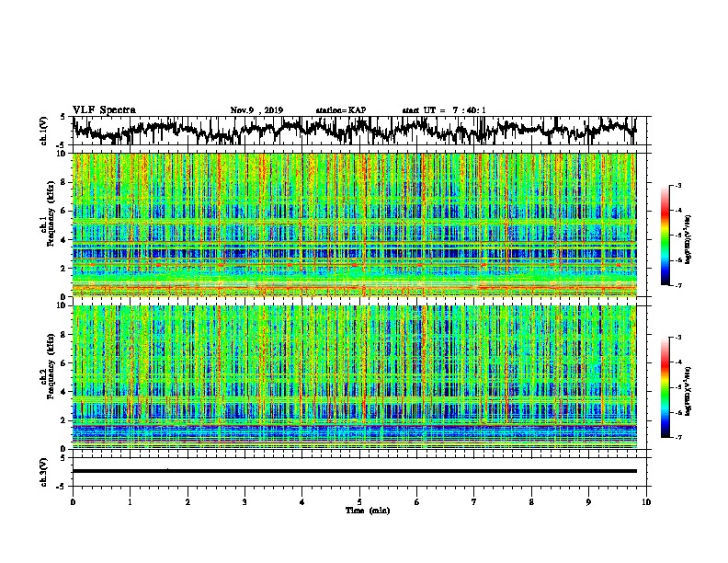The image size is (728, 563).
Task: Click the ch.2 spectrogram color scale bar
Action: (x=665, y=387)
